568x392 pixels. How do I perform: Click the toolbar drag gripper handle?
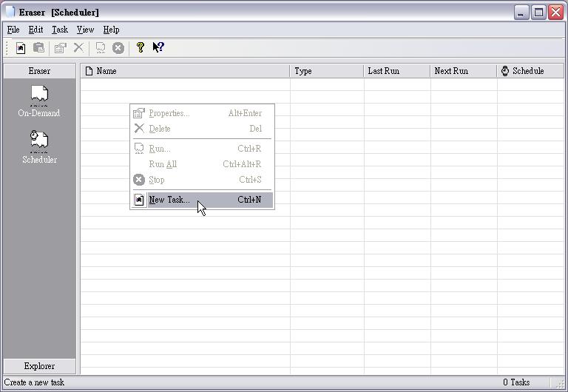tap(7, 48)
